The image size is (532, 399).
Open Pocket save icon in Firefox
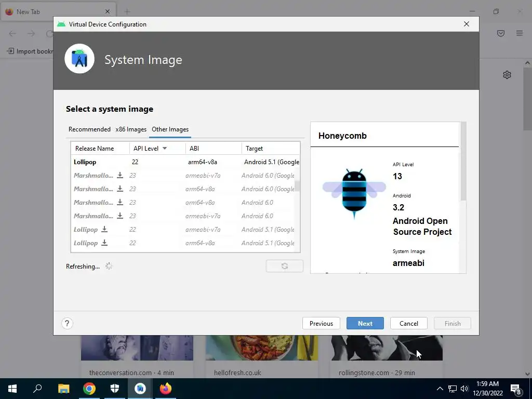coord(501,33)
